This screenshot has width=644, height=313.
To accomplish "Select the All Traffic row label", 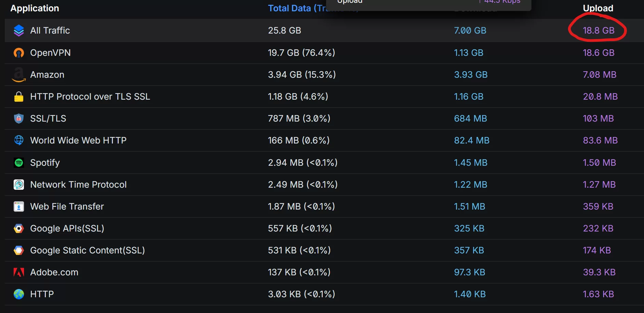I will [50, 30].
